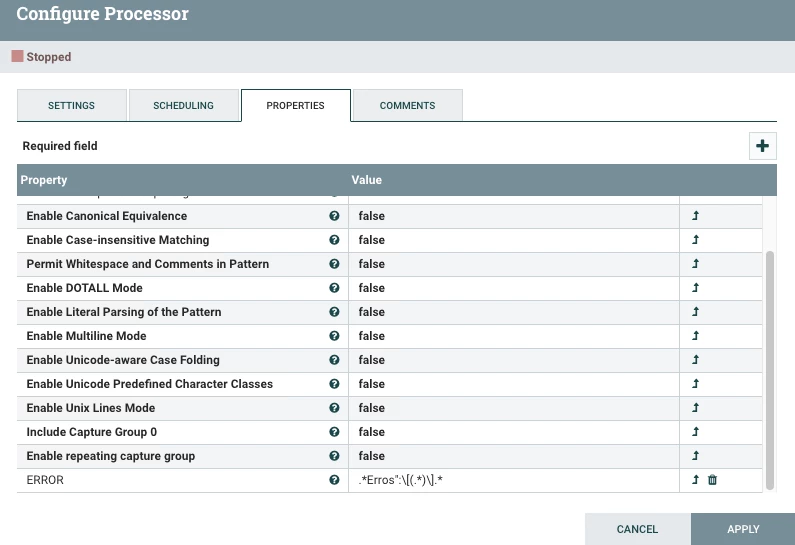
Task: Edit the ERROR regex value field
Action: tap(514, 480)
